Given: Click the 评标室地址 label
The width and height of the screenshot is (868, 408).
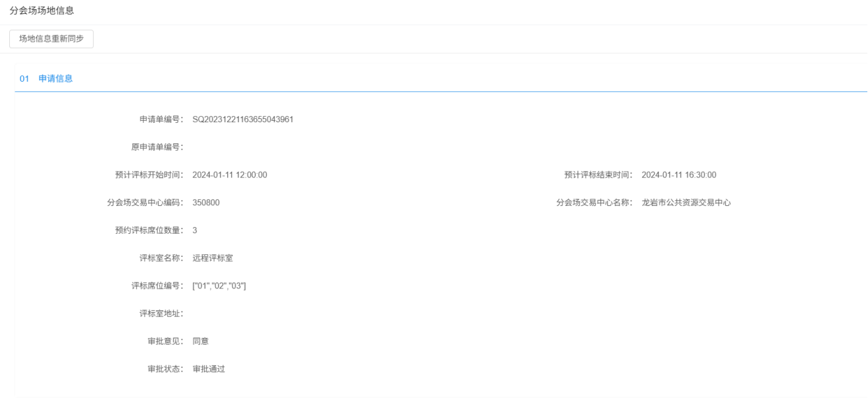Looking at the screenshot, I should (161, 314).
